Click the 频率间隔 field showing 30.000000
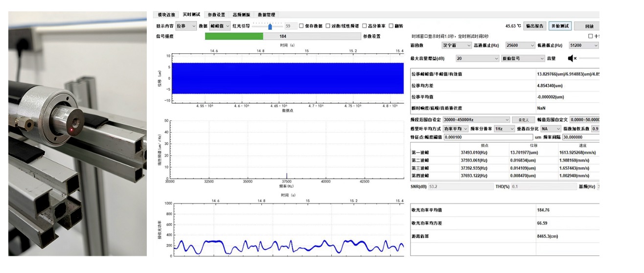Image resolution: width=644 pixels, height=273 pixels. 580,137
